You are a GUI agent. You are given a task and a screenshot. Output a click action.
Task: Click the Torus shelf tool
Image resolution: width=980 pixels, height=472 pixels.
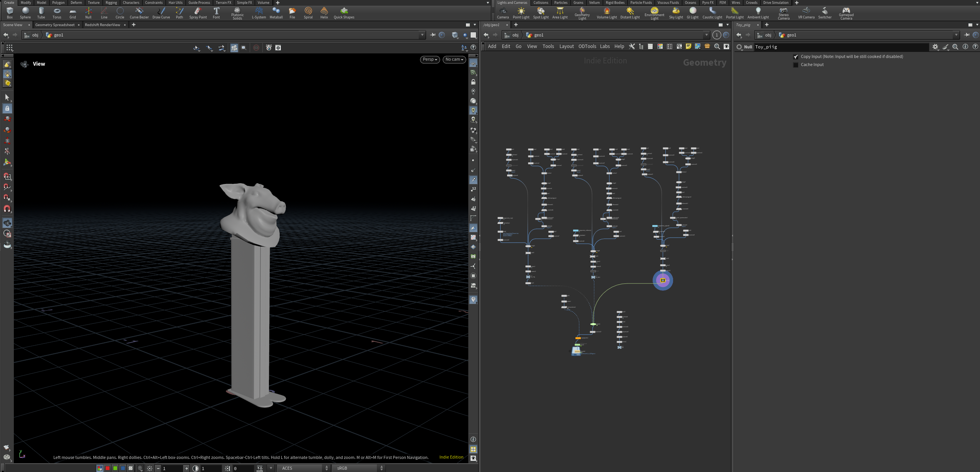point(57,13)
